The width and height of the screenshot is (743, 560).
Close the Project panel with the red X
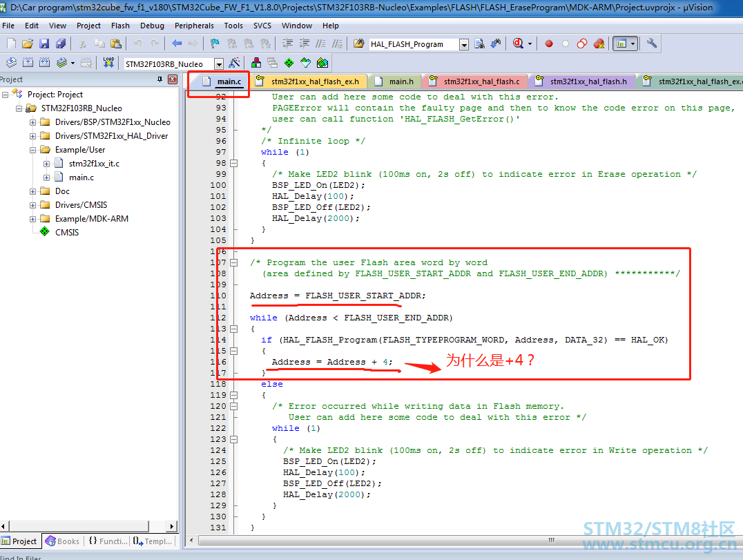[173, 79]
